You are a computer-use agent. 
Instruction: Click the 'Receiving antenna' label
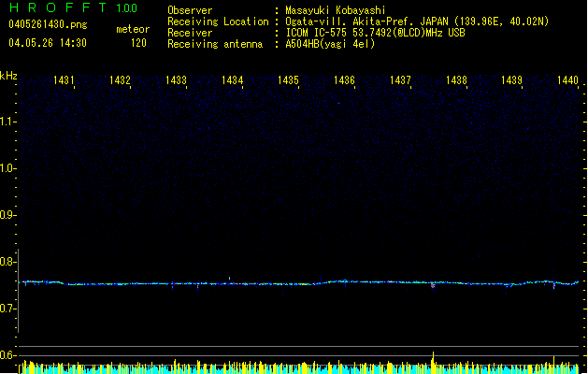[x=215, y=44]
